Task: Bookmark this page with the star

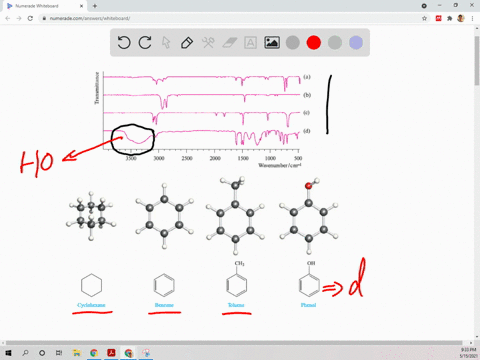Action: click(x=424, y=18)
